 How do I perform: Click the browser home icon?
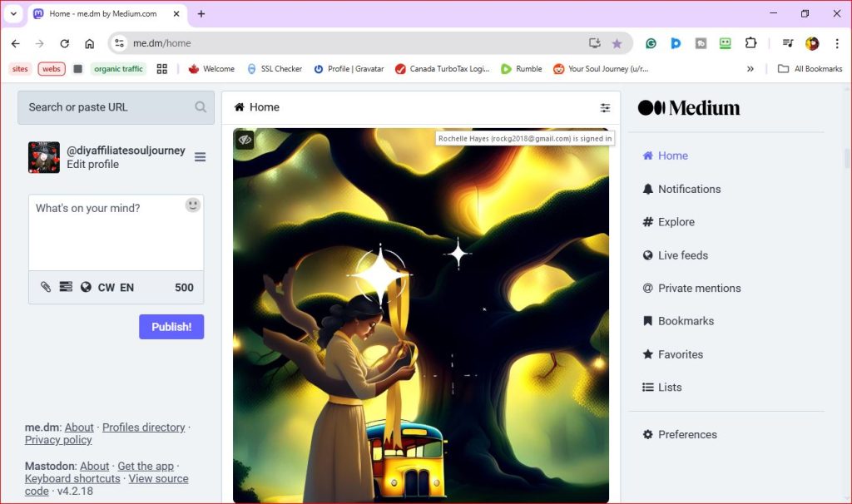tap(90, 43)
